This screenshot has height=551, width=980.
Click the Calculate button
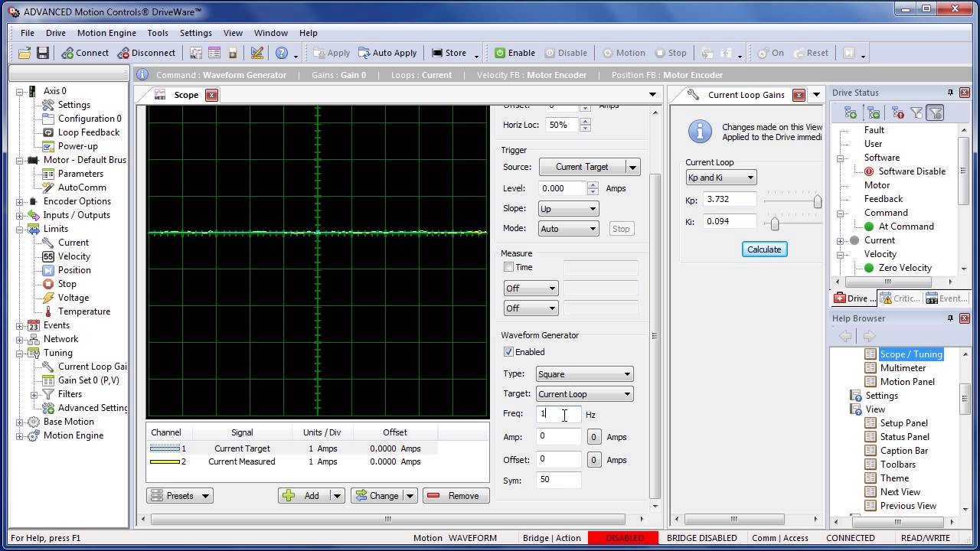(x=764, y=249)
